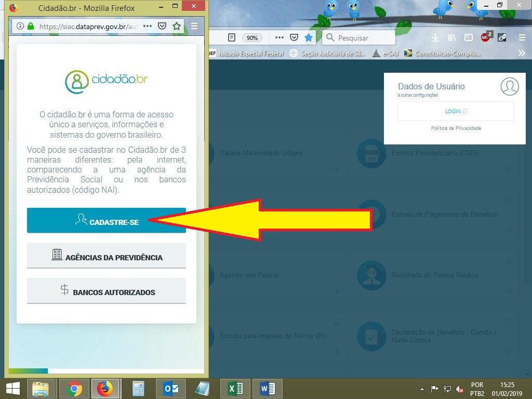
Task: Open AGÊNCIAS DA PREVIDÊNCIA
Action: (x=106, y=256)
